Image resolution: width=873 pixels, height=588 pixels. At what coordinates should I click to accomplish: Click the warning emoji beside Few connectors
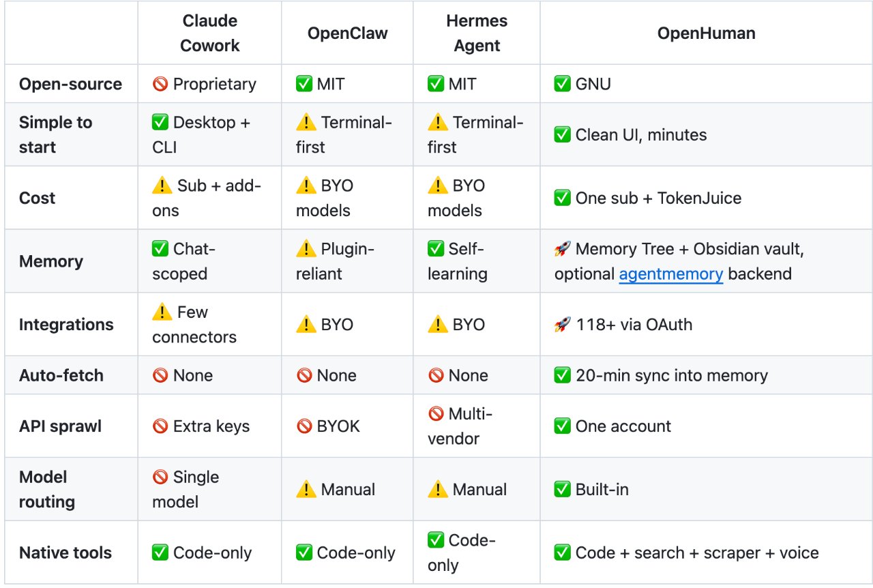(x=162, y=312)
